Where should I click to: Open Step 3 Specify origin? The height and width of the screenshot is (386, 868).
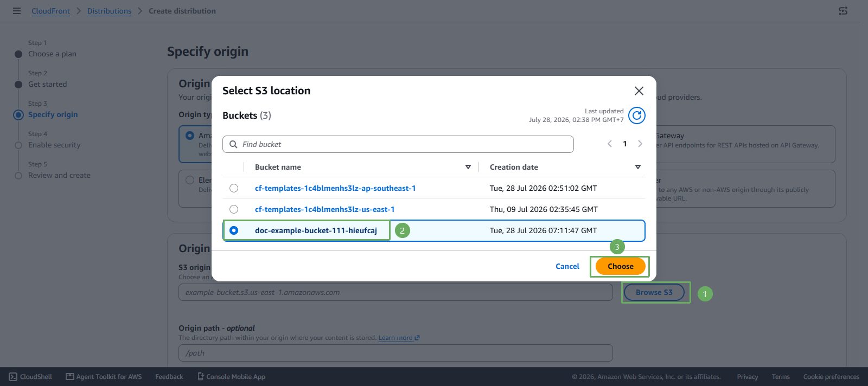coord(53,114)
